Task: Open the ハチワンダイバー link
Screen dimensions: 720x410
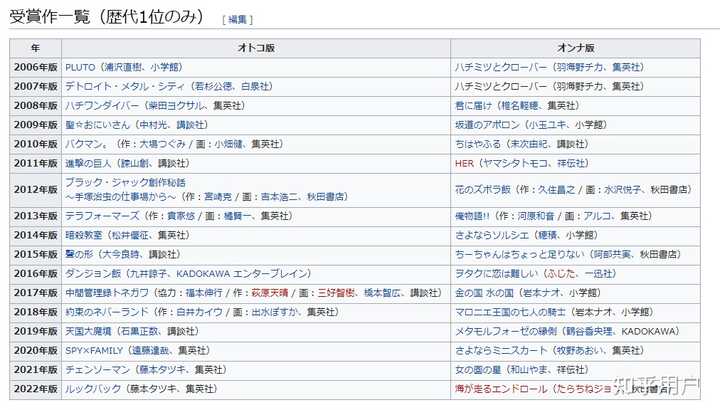Action: (101, 106)
